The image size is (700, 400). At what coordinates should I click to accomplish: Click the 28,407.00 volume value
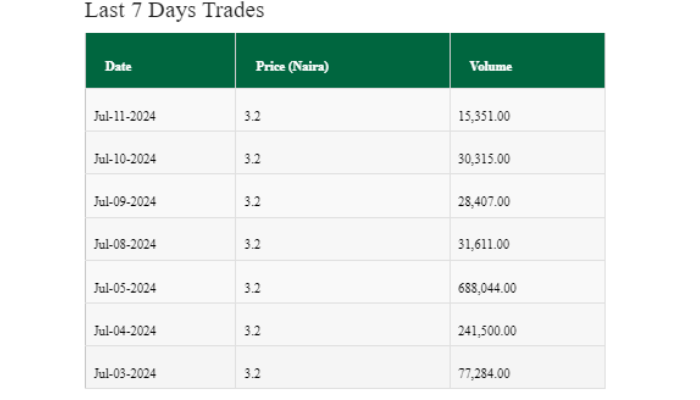(484, 202)
